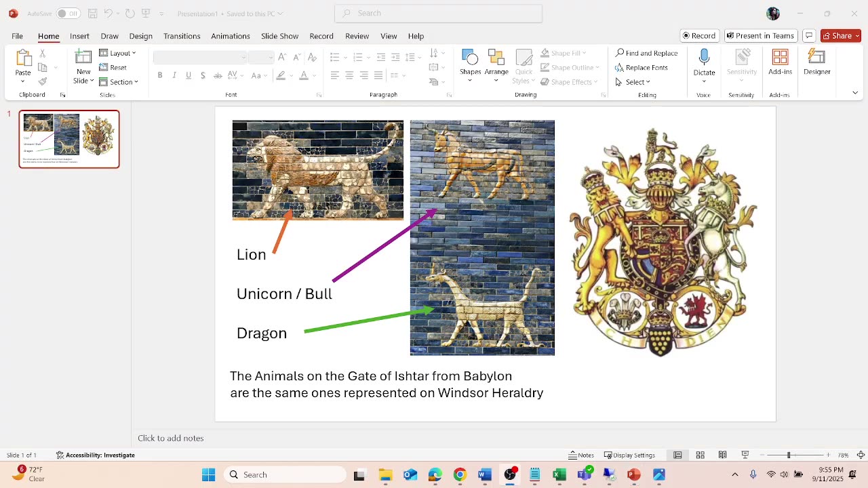
Task: Open the Section dropdown
Action: click(119, 82)
